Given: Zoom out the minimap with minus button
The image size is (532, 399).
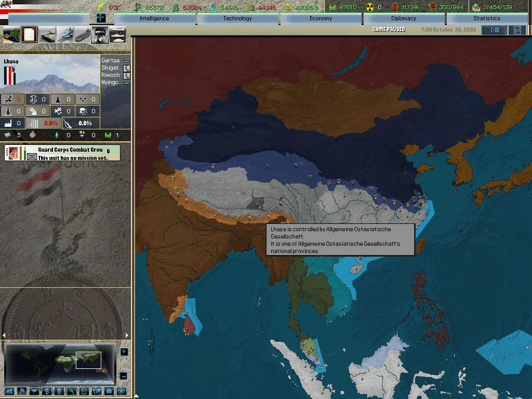Looking at the screenshot, I should tap(124, 376).
